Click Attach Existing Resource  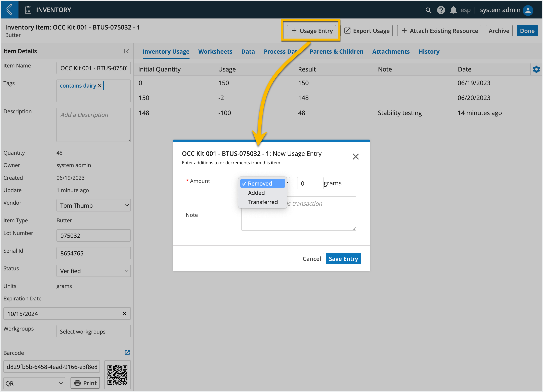pyautogui.click(x=439, y=31)
